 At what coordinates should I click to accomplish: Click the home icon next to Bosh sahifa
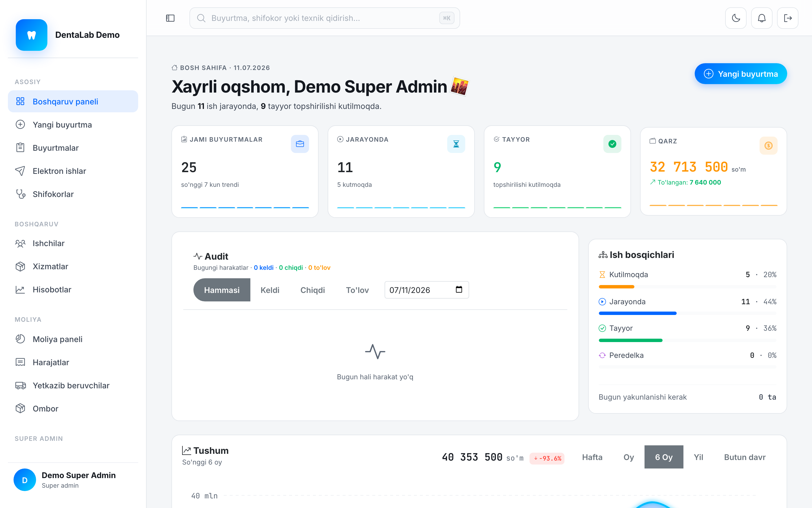click(x=175, y=67)
